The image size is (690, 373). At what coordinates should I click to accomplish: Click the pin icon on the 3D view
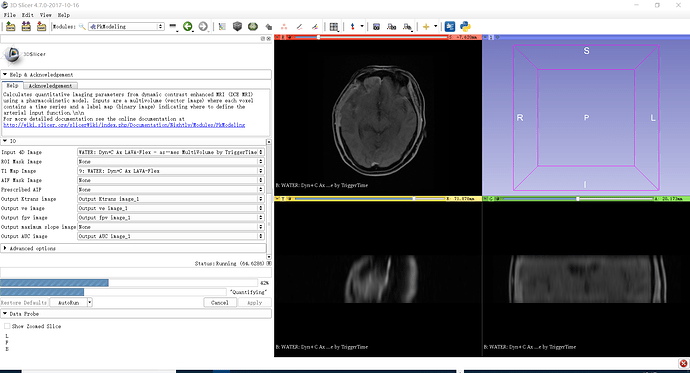pyautogui.click(x=485, y=37)
